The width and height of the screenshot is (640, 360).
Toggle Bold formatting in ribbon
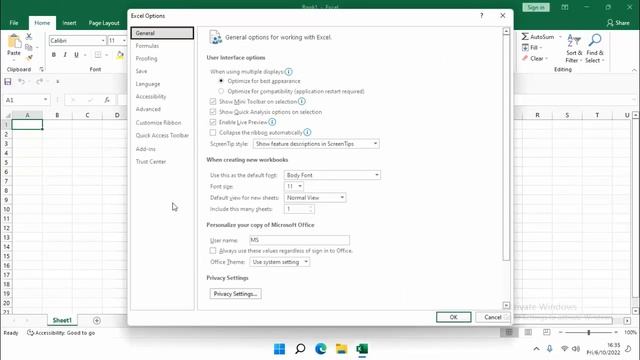pyautogui.click(x=53, y=55)
